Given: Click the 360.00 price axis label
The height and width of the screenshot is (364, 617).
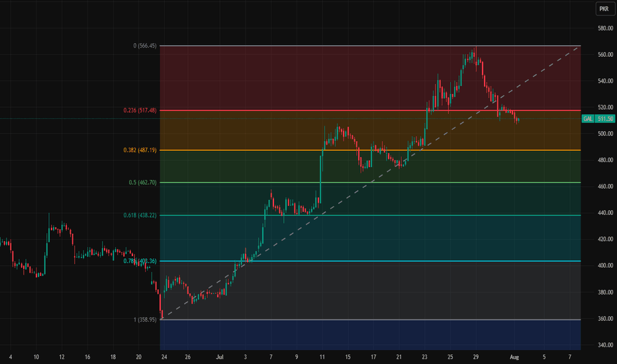Looking at the screenshot, I should 605,318.
